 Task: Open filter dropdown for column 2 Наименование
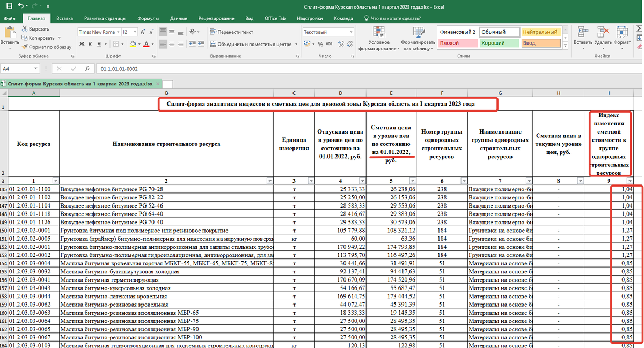269,181
